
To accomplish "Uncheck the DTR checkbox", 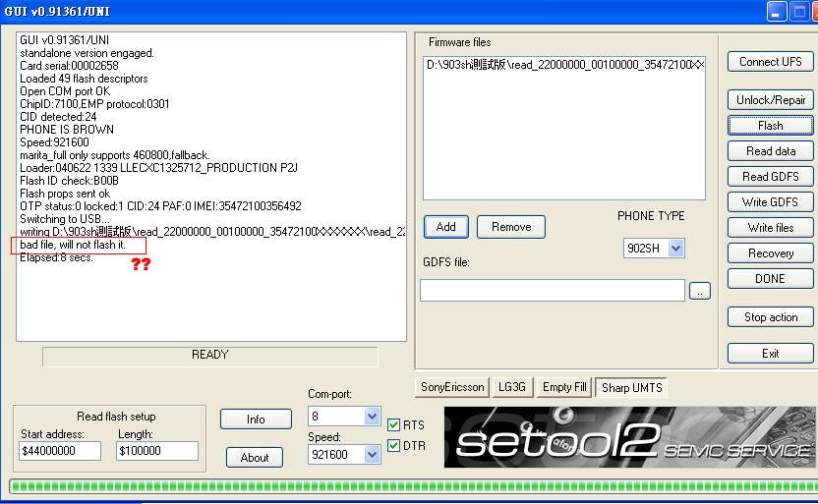I will pos(394,446).
